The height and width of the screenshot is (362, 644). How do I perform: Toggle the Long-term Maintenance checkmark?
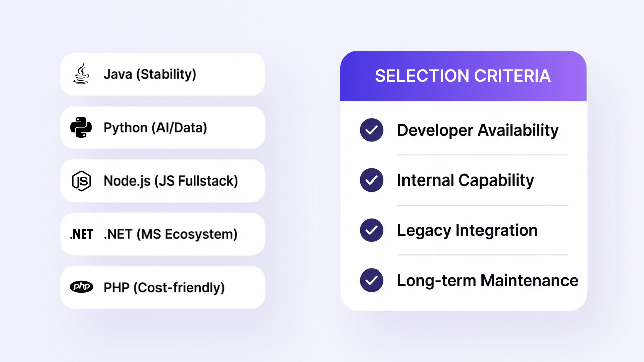pyautogui.click(x=372, y=280)
